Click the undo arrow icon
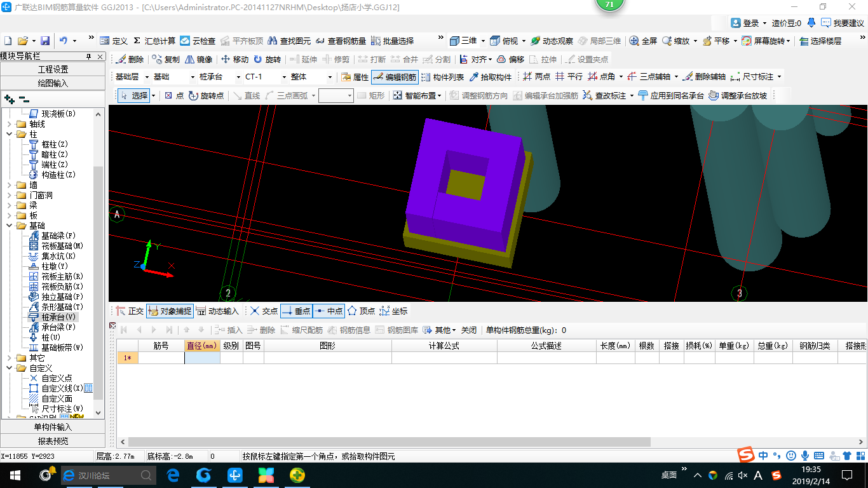Screen dimensions: 868x488 coord(63,41)
